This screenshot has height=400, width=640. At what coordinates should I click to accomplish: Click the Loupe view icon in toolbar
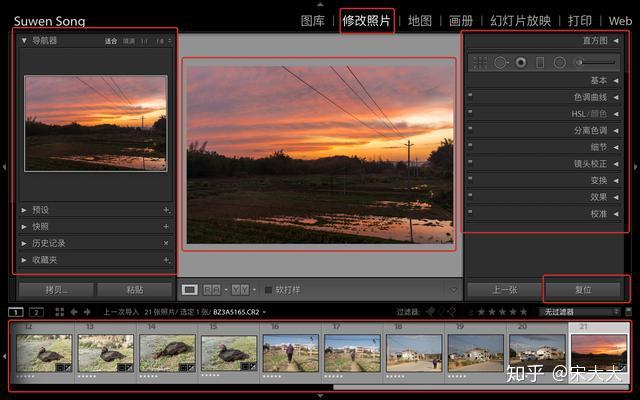[189, 290]
